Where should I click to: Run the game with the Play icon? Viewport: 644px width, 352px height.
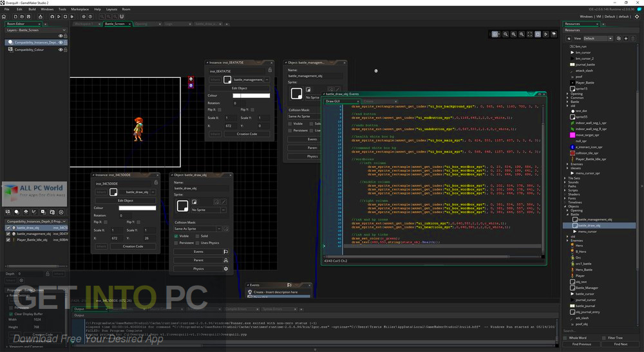point(59,17)
